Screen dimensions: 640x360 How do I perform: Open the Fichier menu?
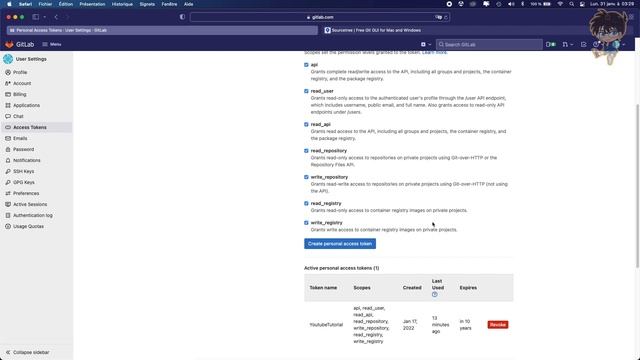coord(45,4)
